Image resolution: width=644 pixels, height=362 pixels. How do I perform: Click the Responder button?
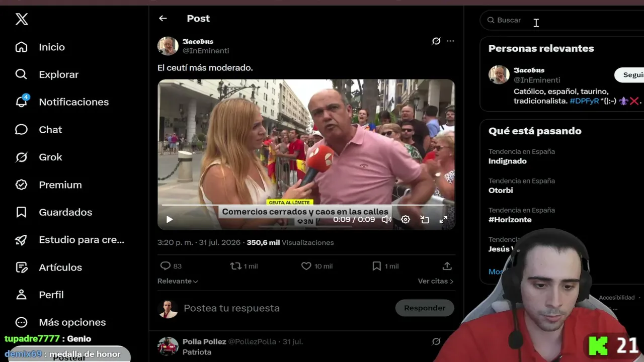[425, 308]
